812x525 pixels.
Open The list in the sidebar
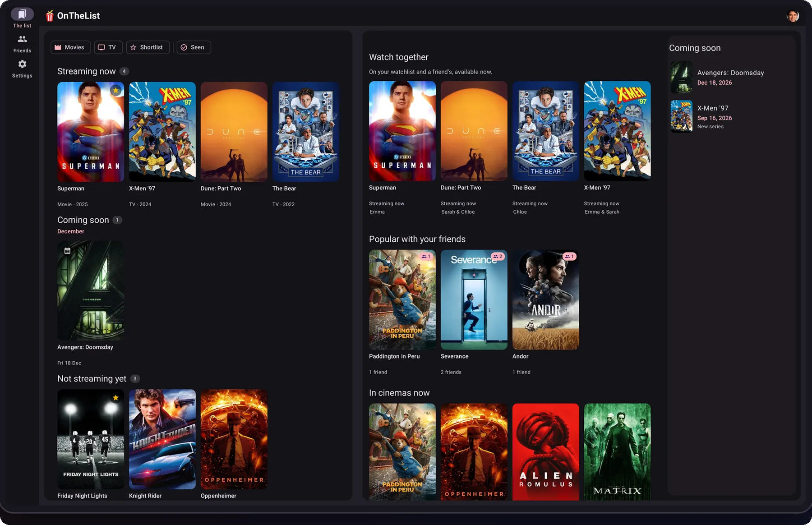[22, 18]
